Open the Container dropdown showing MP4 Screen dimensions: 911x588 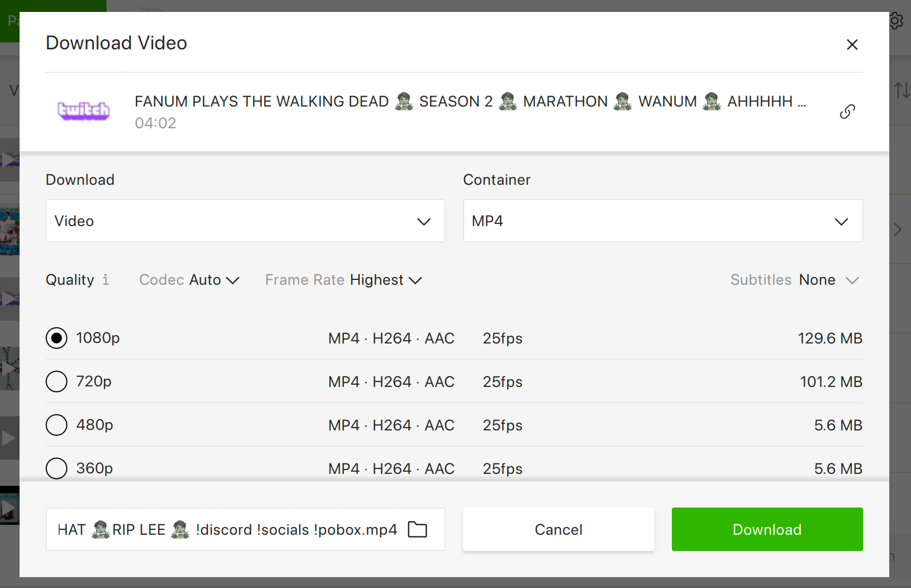click(663, 221)
